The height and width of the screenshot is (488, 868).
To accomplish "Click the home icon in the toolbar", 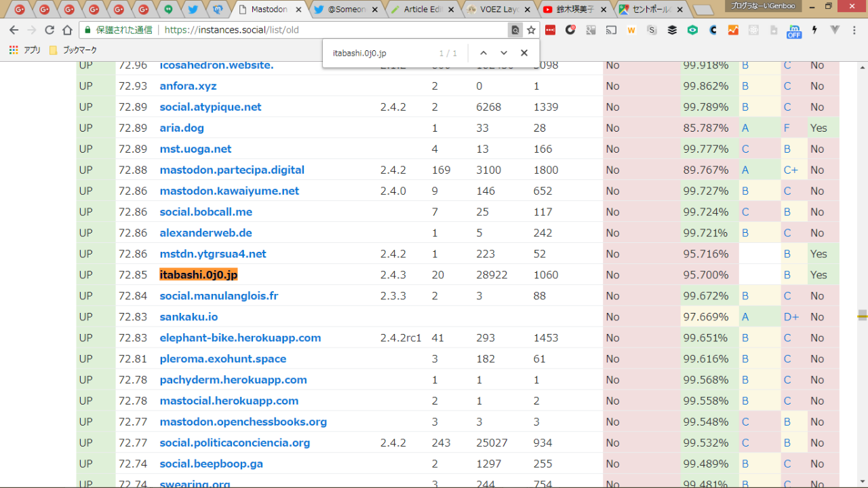I will pyautogui.click(x=67, y=30).
